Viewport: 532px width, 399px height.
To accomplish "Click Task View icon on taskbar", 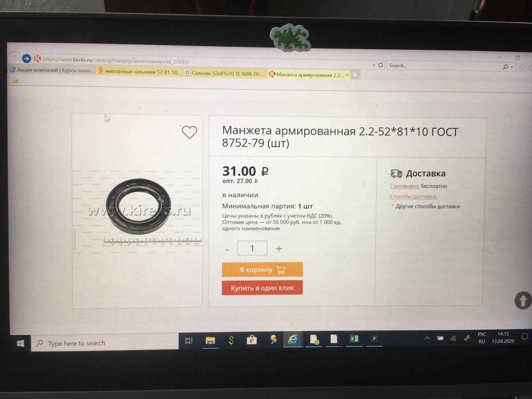I will click(x=188, y=340).
